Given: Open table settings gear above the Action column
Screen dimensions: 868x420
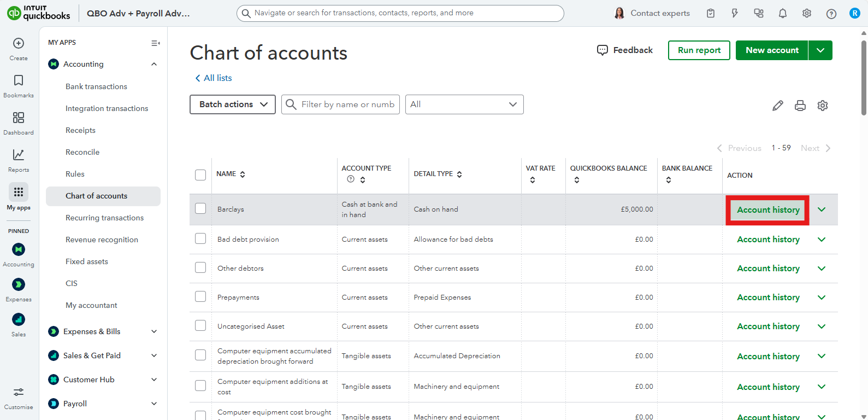Looking at the screenshot, I should (x=822, y=106).
